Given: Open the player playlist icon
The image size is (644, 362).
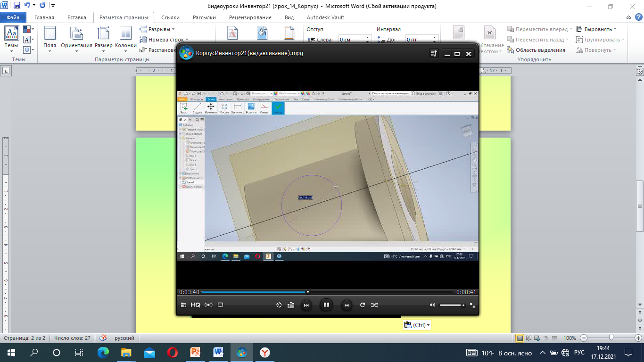Looking at the screenshot, I should pos(434,54).
